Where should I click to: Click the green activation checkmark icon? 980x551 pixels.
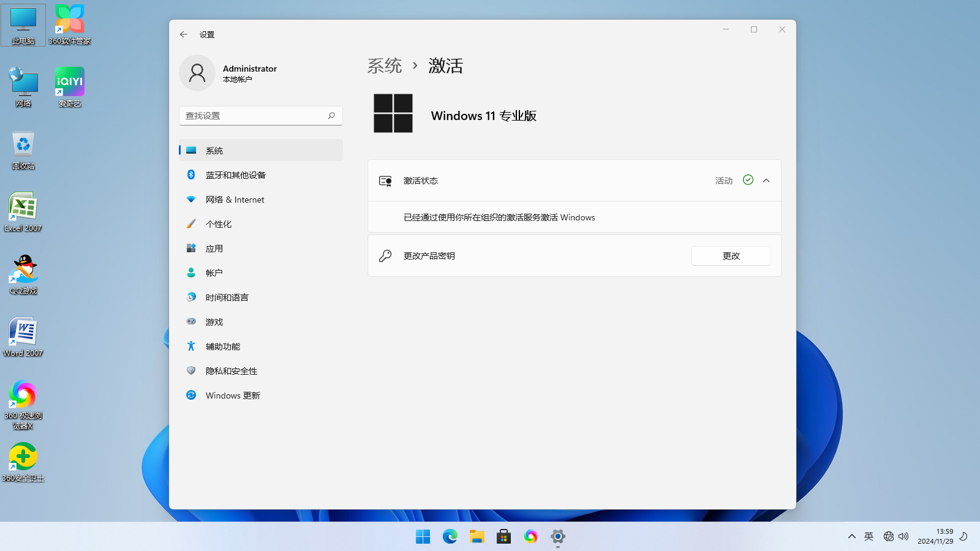pyautogui.click(x=748, y=179)
